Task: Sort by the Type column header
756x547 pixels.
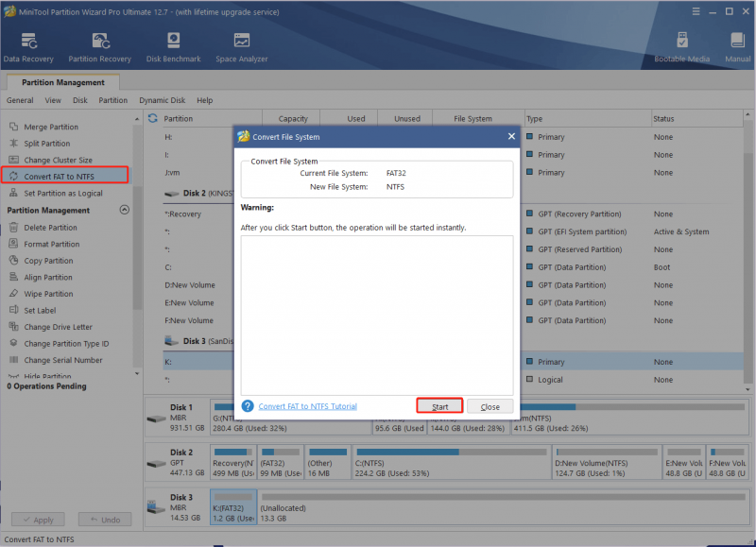Action: [587, 118]
